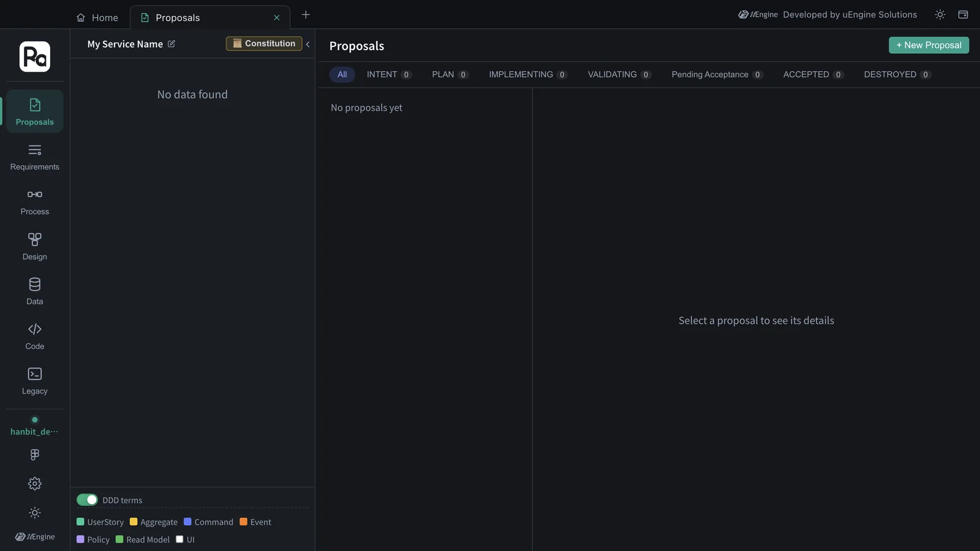Viewport: 980px width, 551px height.
Task: Close the Proposals tab
Action: [x=277, y=18]
